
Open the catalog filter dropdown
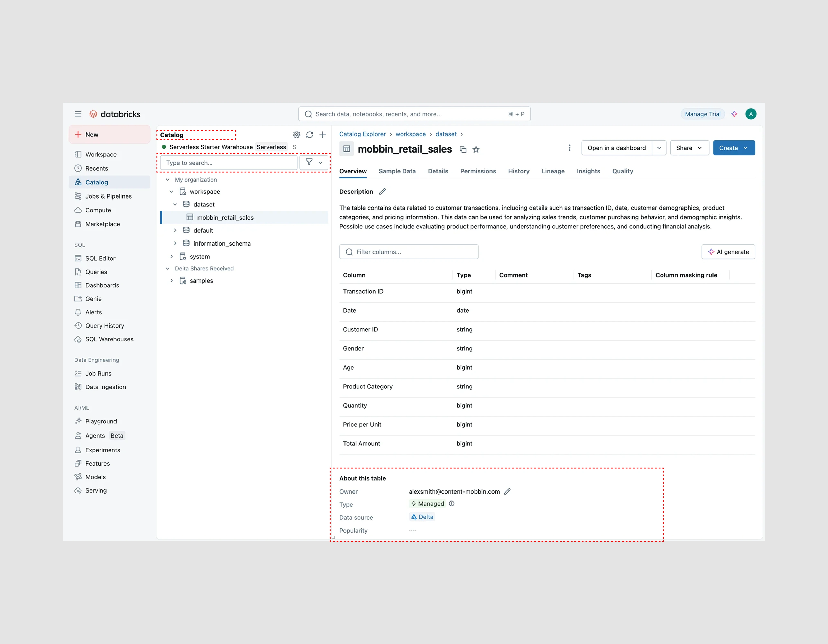[314, 163]
